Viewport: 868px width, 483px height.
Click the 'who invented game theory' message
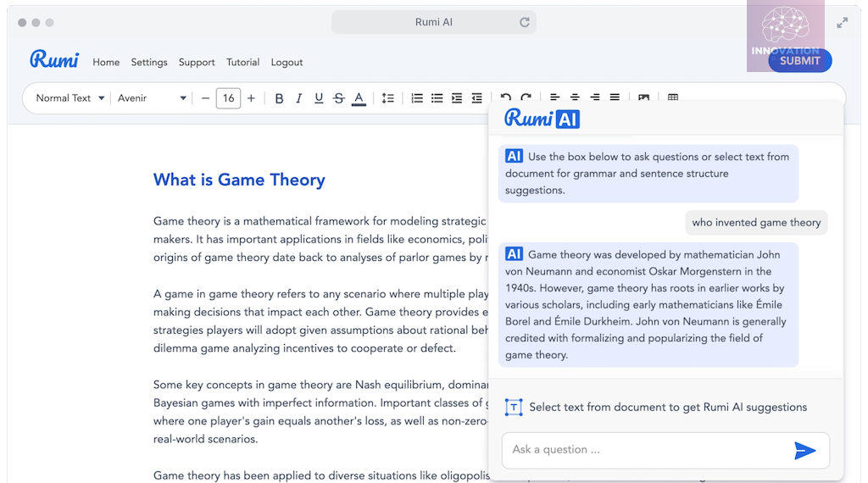point(756,222)
